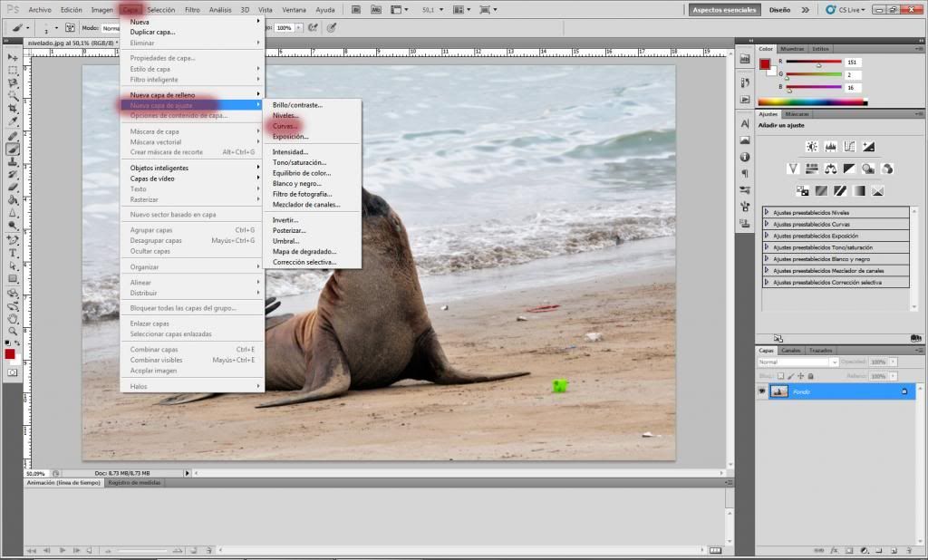Toggle lock image pixels brush icon
Viewport: 928px width, 560px height.
790,376
